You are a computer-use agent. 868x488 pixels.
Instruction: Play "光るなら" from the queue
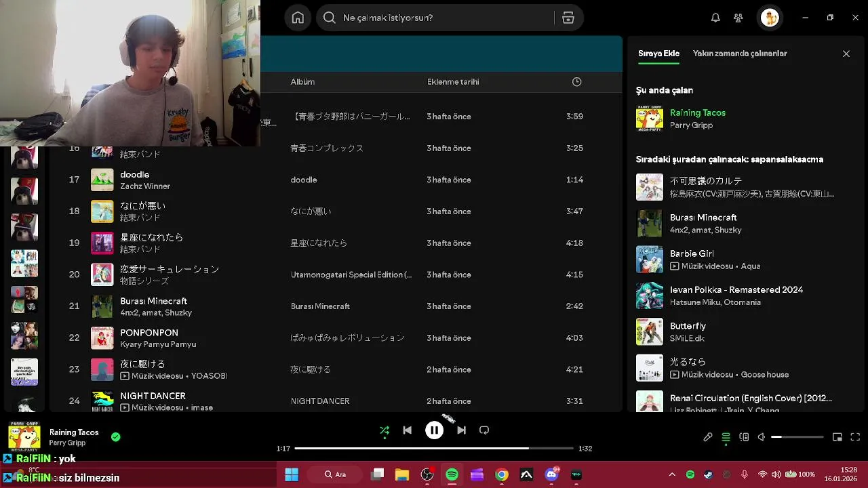coord(745,368)
